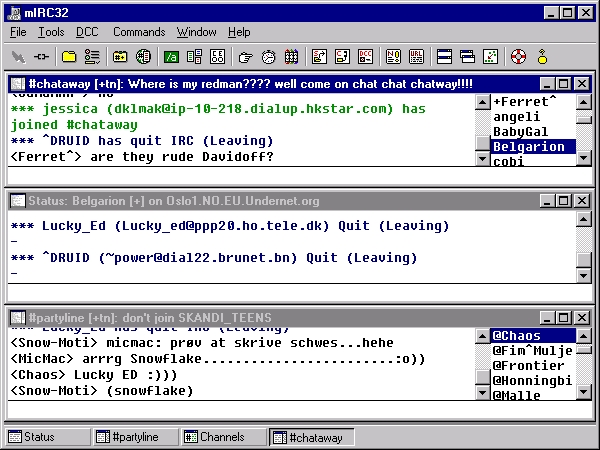
Task: Switch to the #partyline switchbar button
Action: [x=135, y=437]
